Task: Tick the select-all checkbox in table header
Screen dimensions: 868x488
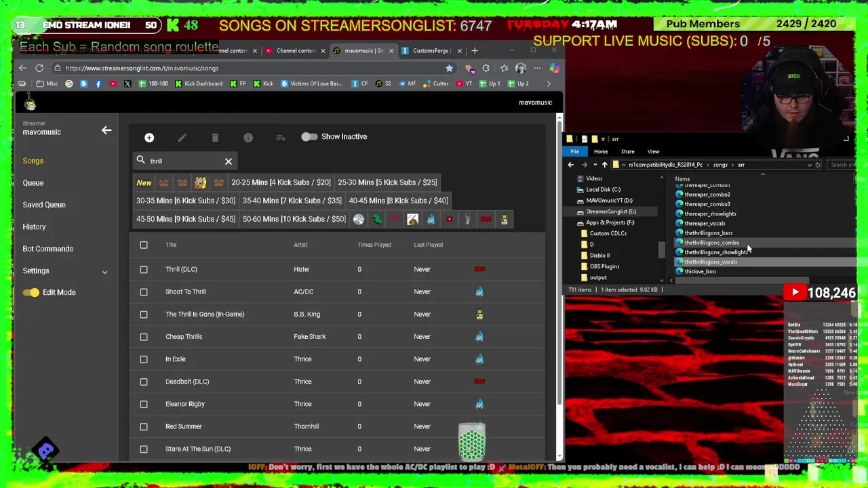Action: pos(144,245)
